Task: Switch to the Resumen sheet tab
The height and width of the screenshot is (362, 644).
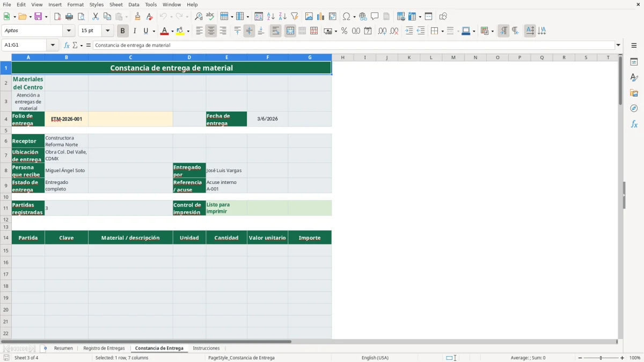Action: [63, 349]
